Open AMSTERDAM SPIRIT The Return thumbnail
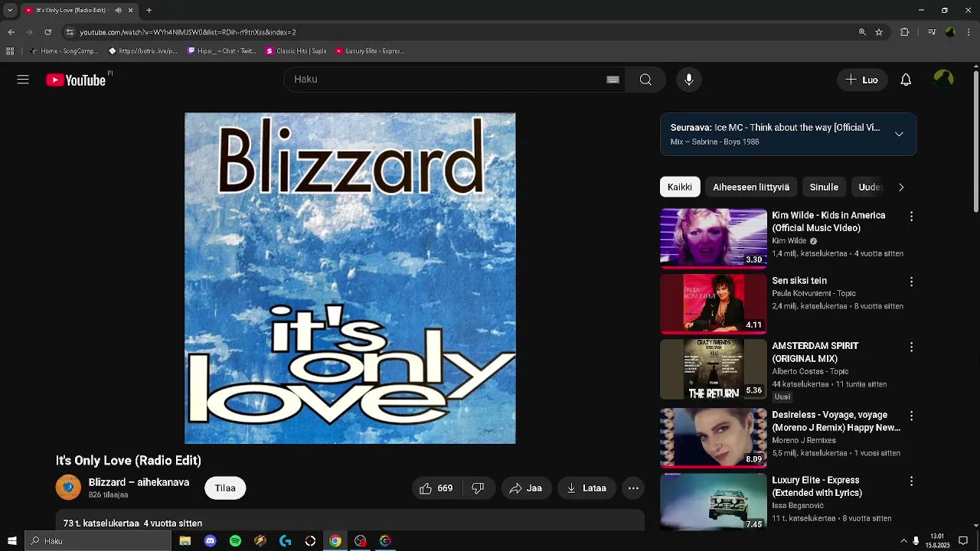Viewport: 980px width, 551px height. pos(714,369)
